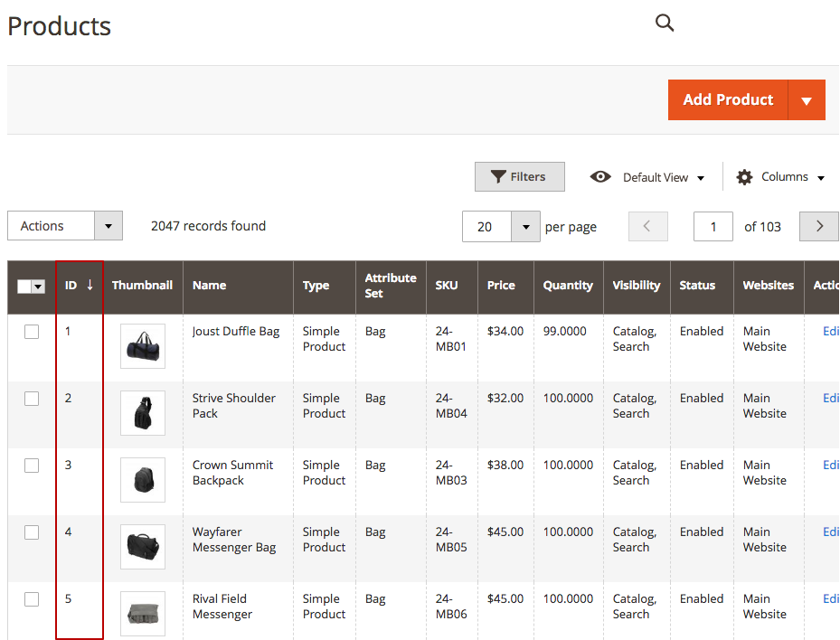Open the select-all checkbox dropdown in header
This screenshot has height=640, width=840.
pos(38,287)
